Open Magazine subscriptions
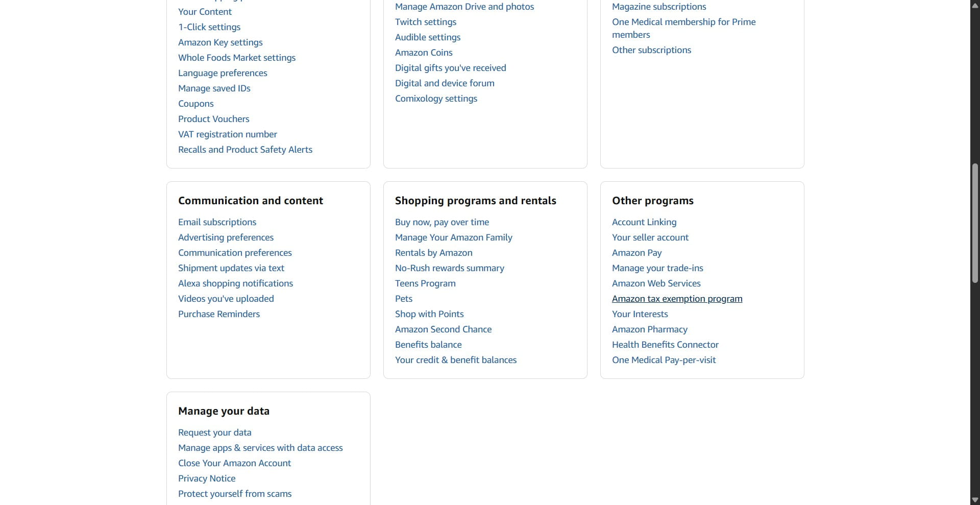Screen dimensions: 980x505 [659, 7]
